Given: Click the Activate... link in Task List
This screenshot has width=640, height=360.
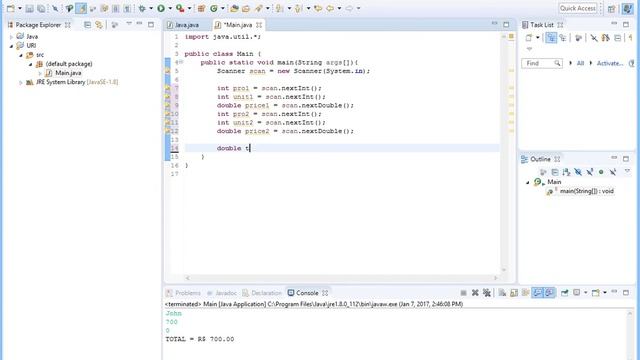Looking at the screenshot, I should (610, 63).
